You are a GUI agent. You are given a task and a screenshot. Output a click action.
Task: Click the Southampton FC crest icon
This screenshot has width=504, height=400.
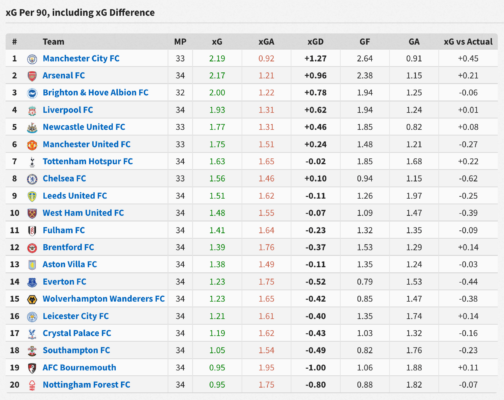click(x=32, y=351)
